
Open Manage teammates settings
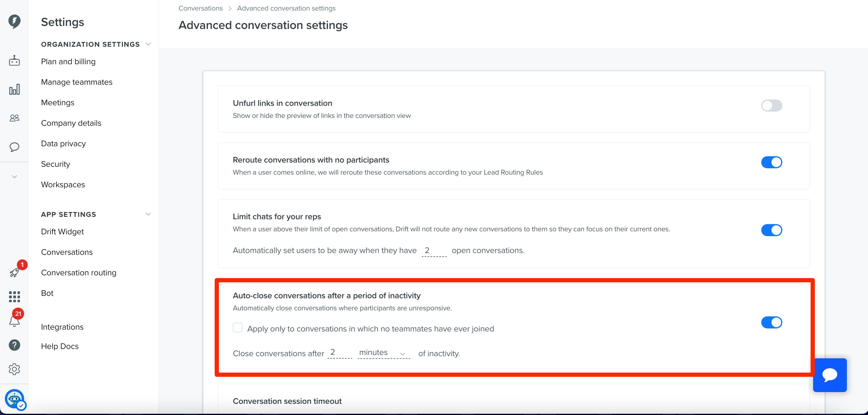(x=77, y=82)
